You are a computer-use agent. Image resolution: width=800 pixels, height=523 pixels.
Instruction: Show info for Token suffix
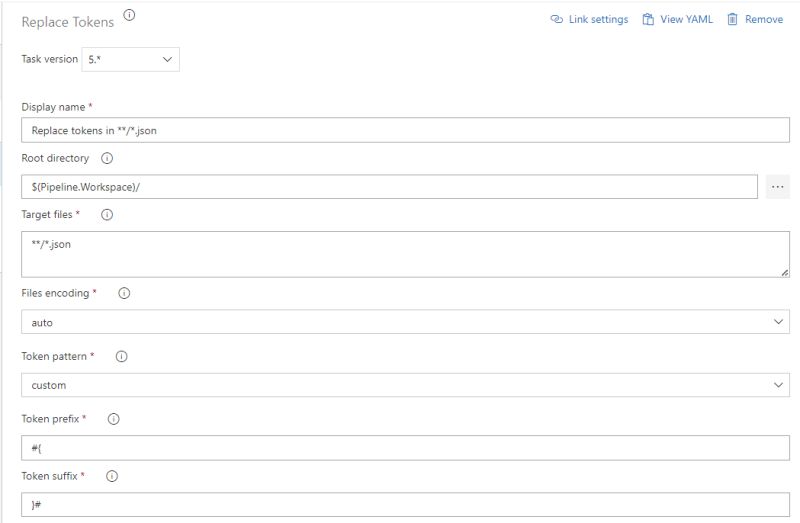112,477
